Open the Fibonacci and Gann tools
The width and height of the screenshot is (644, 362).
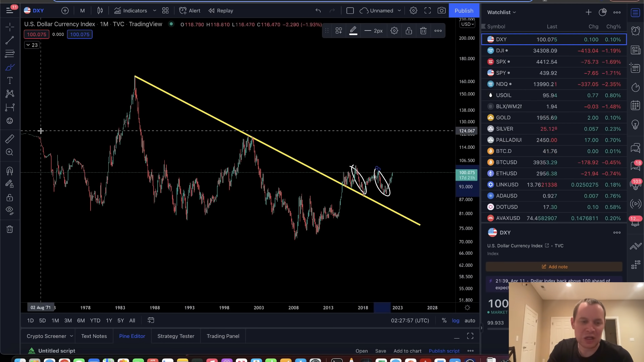click(x=10, y=54)
